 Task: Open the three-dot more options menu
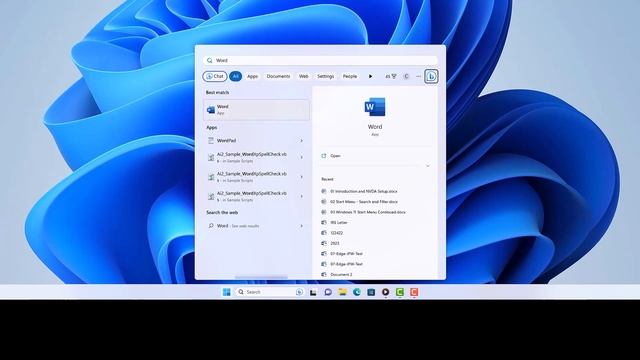pos(418,76)
